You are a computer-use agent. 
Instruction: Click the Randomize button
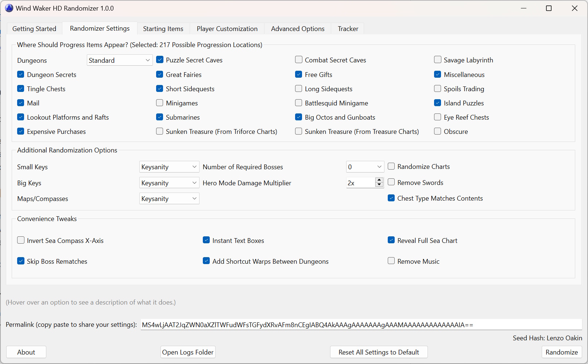pyautogui.click(x=561, y=352)
